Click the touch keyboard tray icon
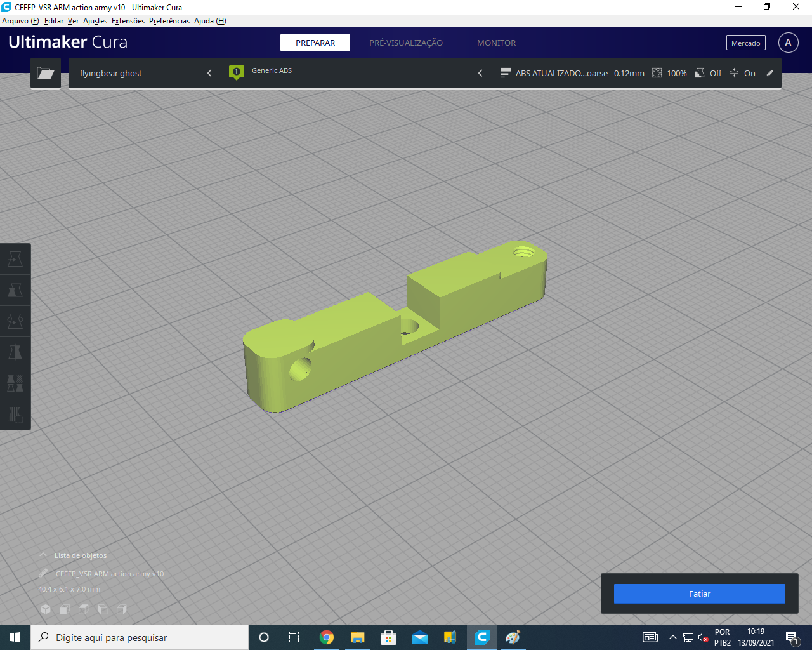 (x=650, y=637)
